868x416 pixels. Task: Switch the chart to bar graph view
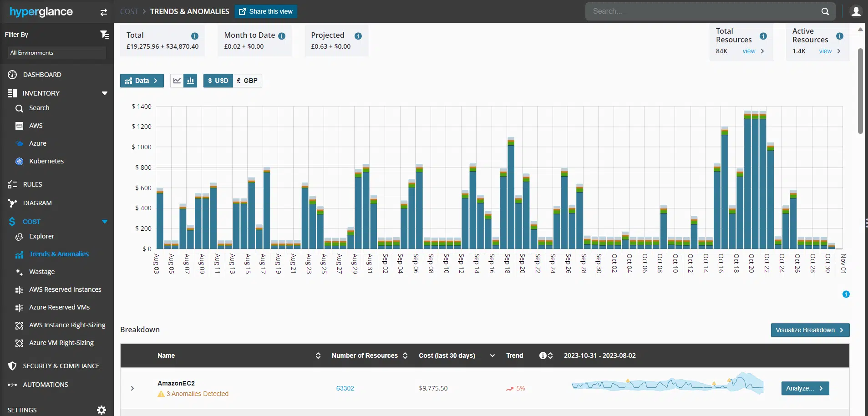tap(191, 81)
